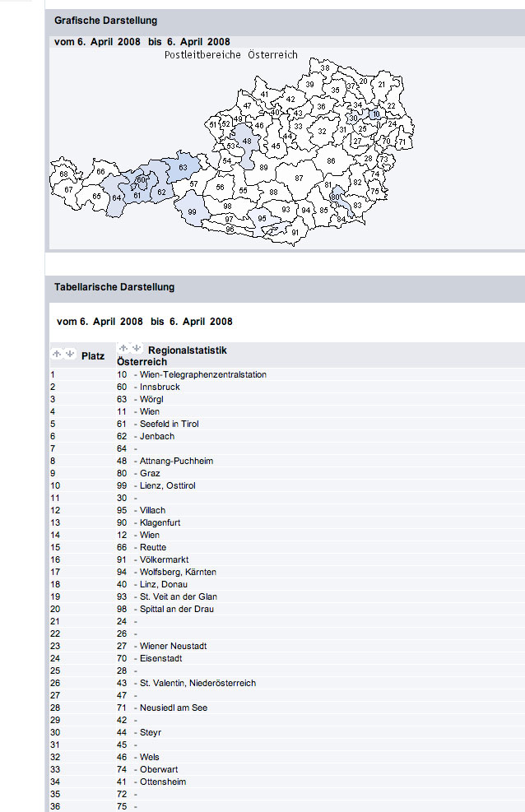This screenshot has height=812, width=525.
Task: Select the Klagenfurt entry in the list
Action: tap(160, 522)
